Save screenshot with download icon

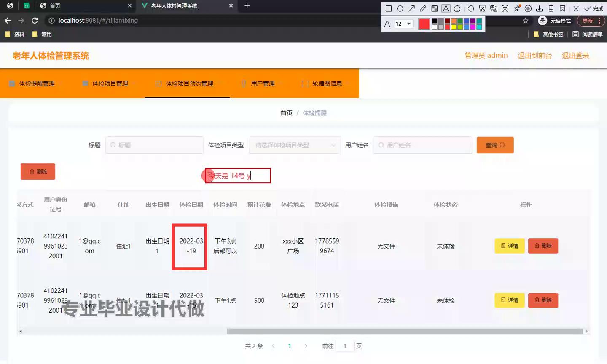539,8
